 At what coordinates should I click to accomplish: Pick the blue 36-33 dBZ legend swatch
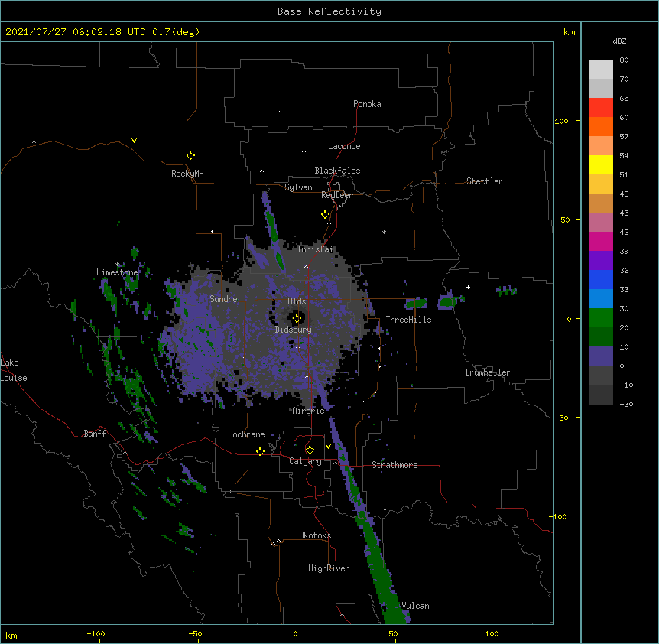[x=601, y=279]
